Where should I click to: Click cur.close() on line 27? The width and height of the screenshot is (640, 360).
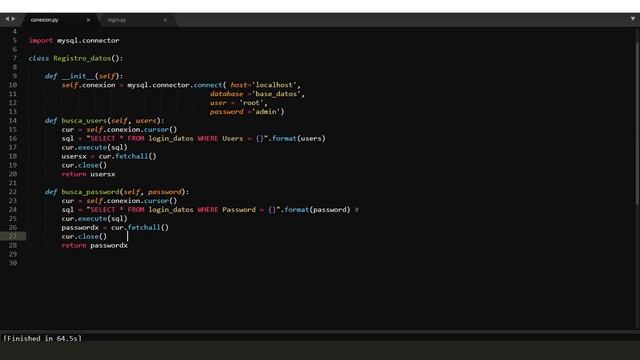pyautogui.click(x=84, y=236)
